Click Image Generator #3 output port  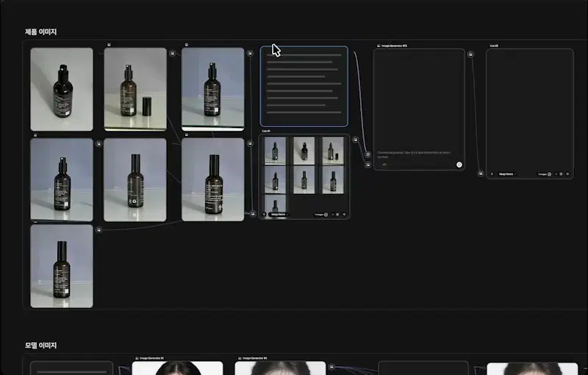pyautogui.click(x=470, y=54)
